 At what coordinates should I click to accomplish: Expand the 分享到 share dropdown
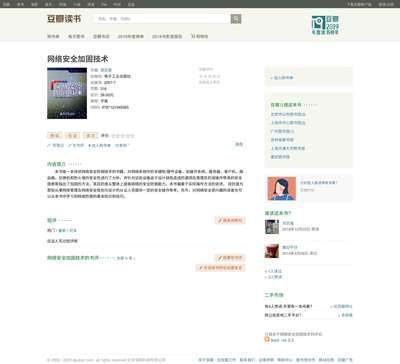[x=122, y=145]
